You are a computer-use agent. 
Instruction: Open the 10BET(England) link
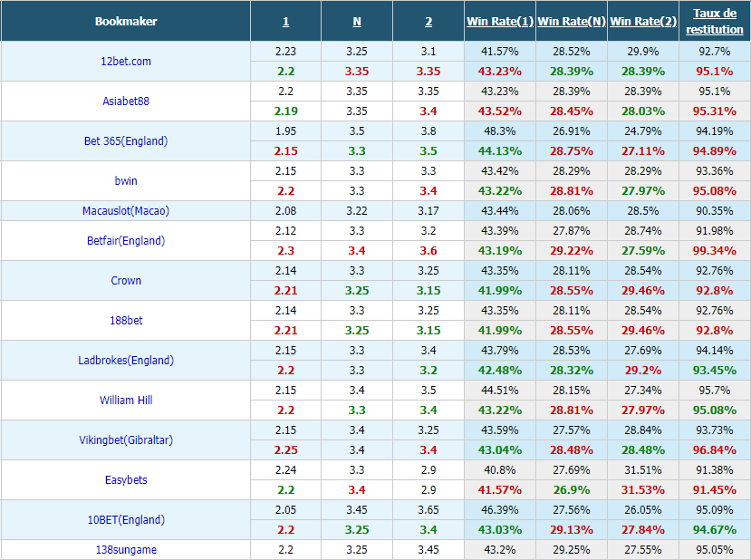pyautogui.click(x=126, y=520)
